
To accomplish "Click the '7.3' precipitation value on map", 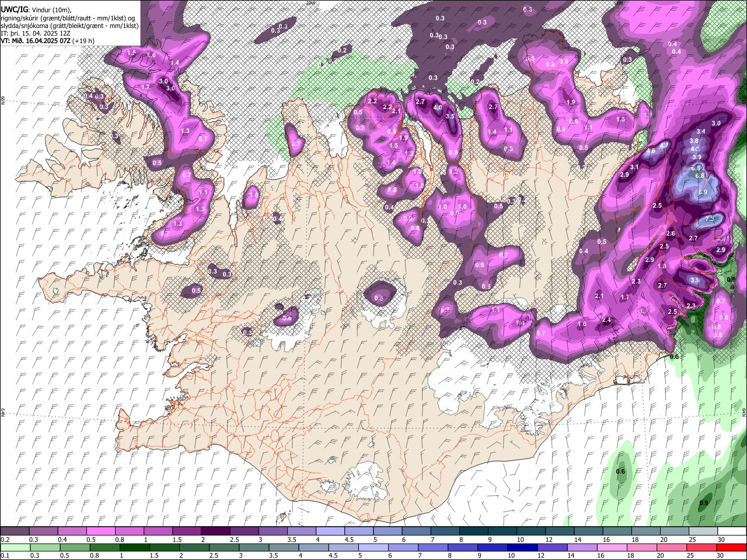I will [x=710, y=219].
